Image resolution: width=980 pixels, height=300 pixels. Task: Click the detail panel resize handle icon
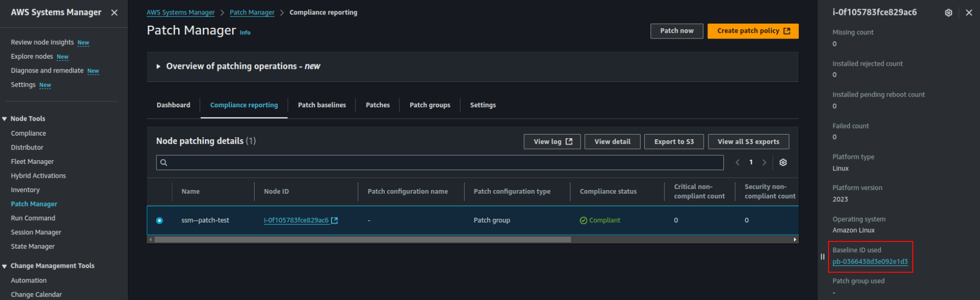tap(822, 256)
